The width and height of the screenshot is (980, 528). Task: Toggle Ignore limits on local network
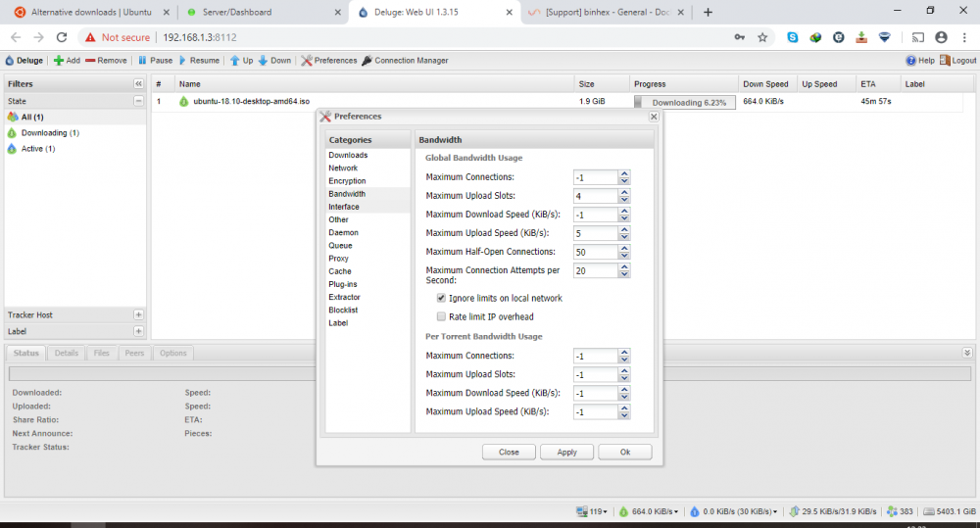click(441, 298)
